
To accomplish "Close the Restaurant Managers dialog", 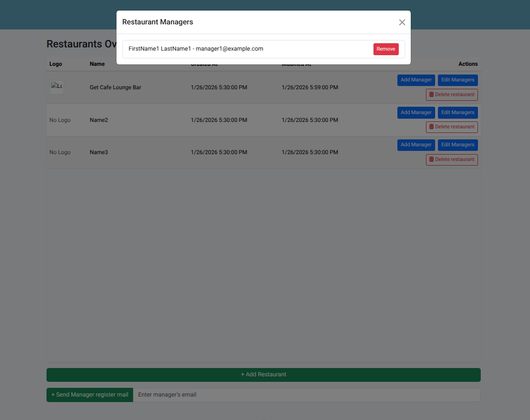I will (x=402, y=23).
